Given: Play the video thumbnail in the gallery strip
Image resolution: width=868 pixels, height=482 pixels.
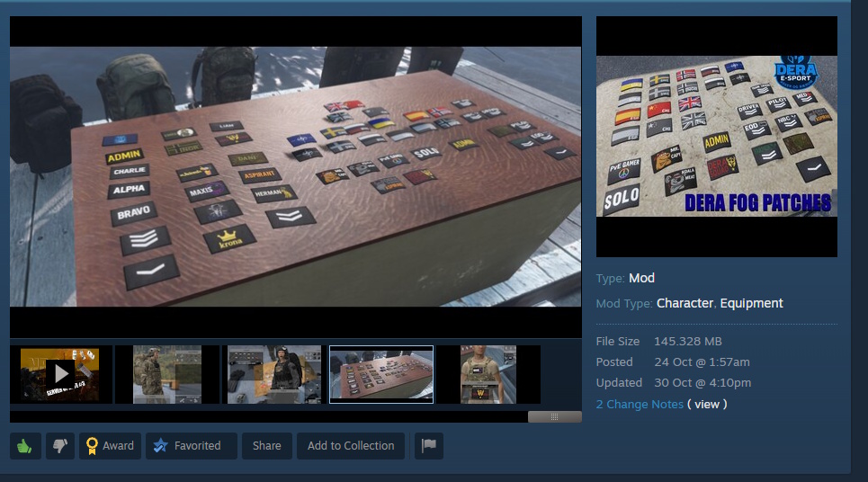Looking at the screenshot, I should tap(60, 375).
